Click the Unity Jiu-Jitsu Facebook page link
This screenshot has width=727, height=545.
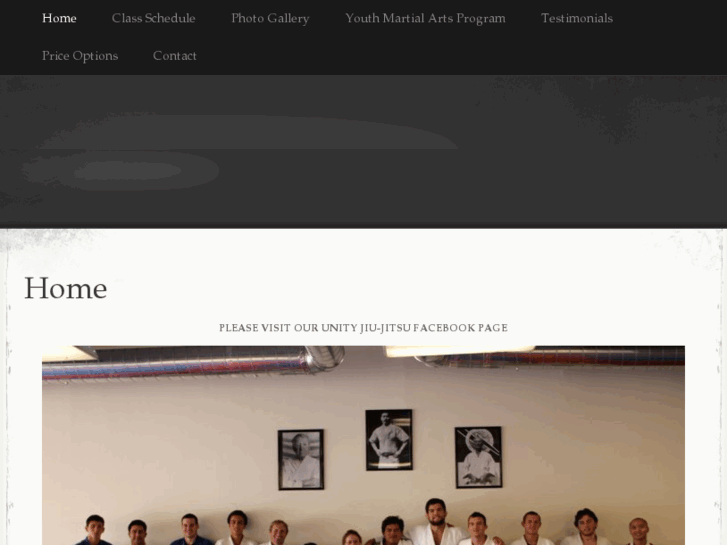(364, 328)
